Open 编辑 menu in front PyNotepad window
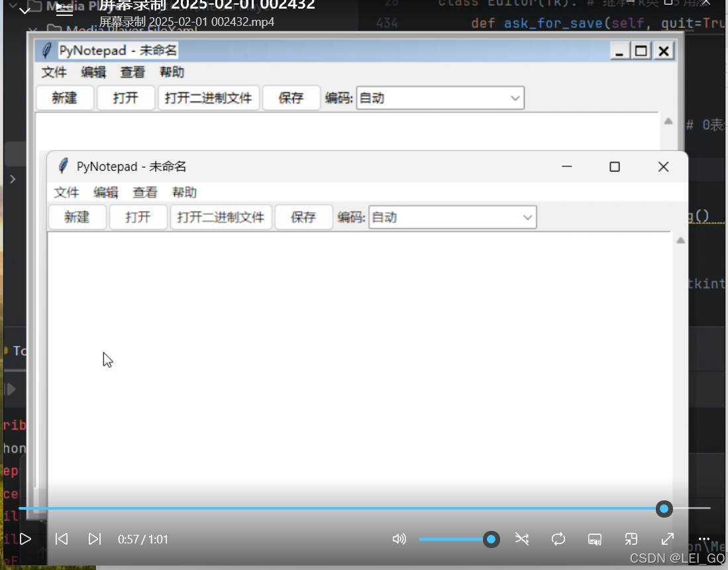 click(x=106, y=192)
